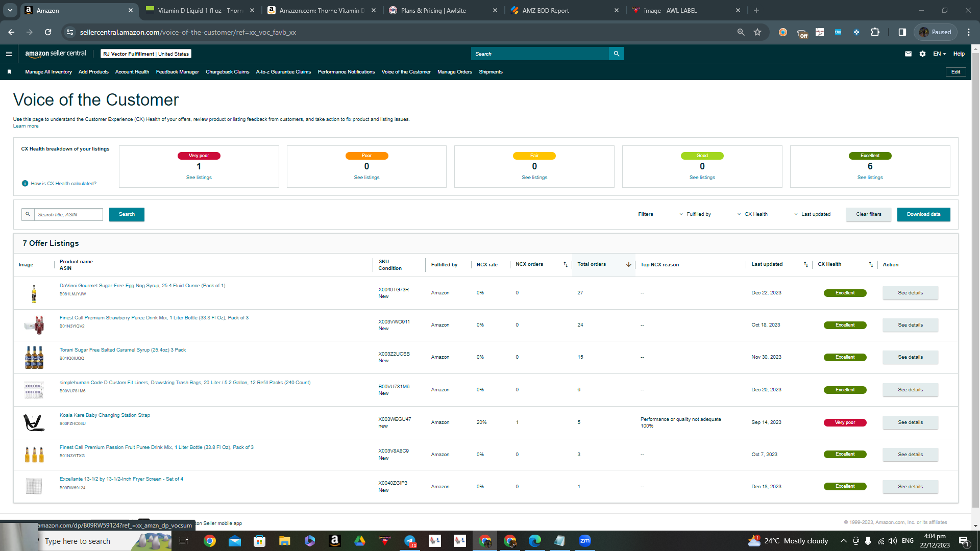Switch to Vitamin D Liquid tab
The height and width of the screenshot is (551, 980).
pos(201,10)
